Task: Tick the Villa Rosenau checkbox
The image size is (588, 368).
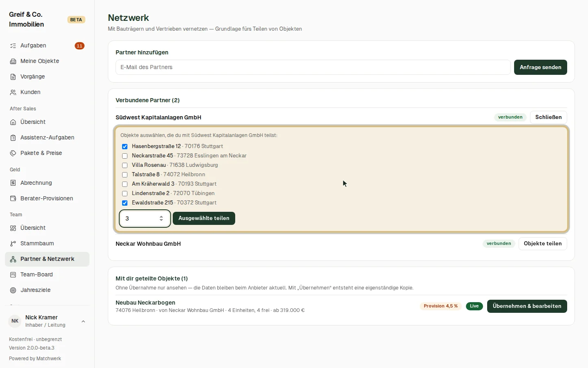Action: pyautogui.click(x=125, y=165)
